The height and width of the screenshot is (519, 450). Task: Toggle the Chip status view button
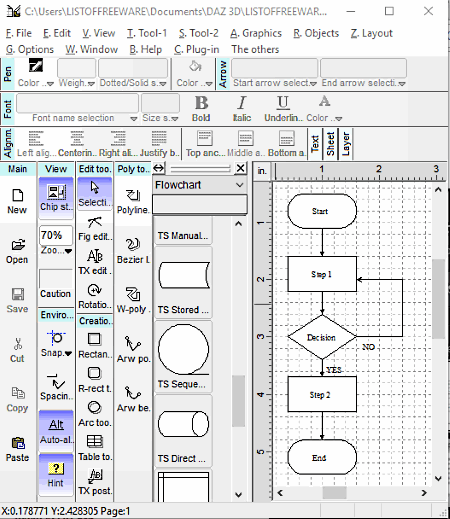click(56, 198)
